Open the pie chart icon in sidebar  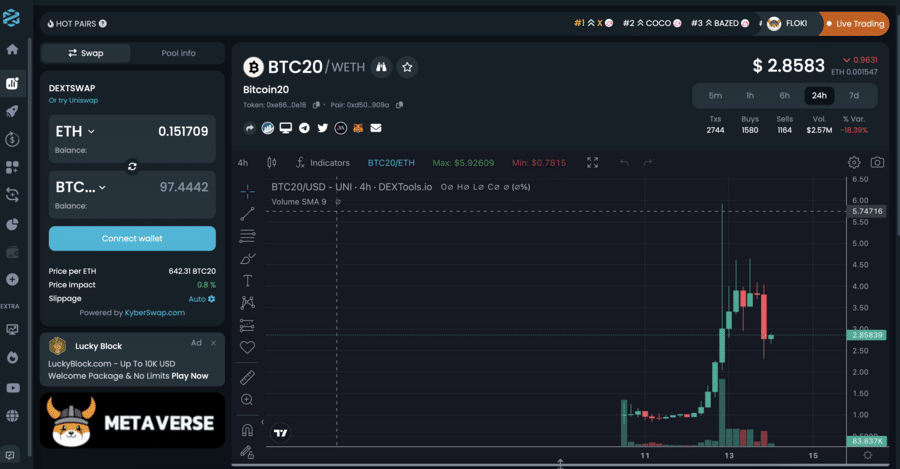tap(12, 224)
